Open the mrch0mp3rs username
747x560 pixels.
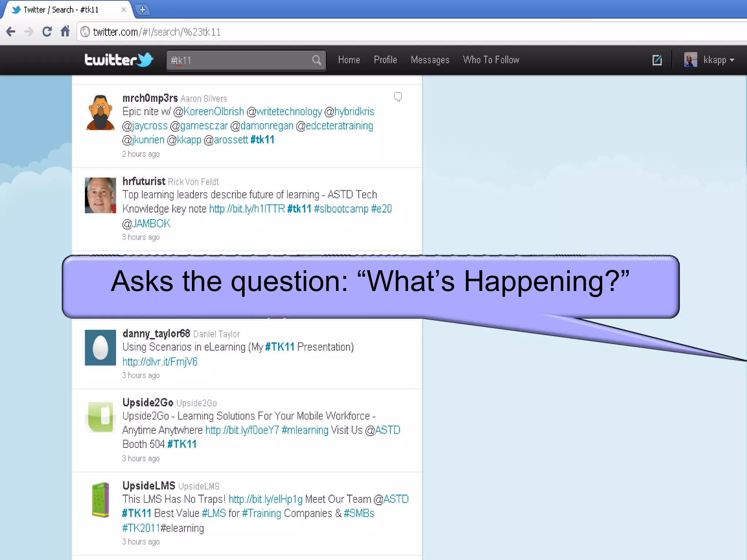pos(150,98)
